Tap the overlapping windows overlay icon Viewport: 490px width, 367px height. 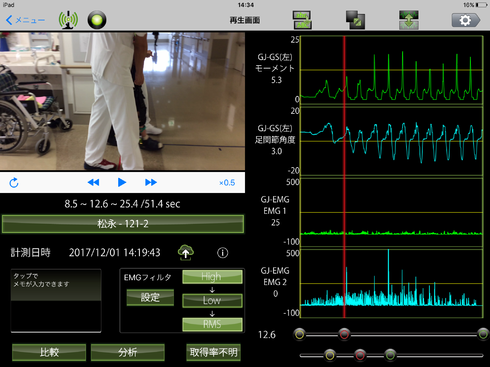[x=355, y=20]
